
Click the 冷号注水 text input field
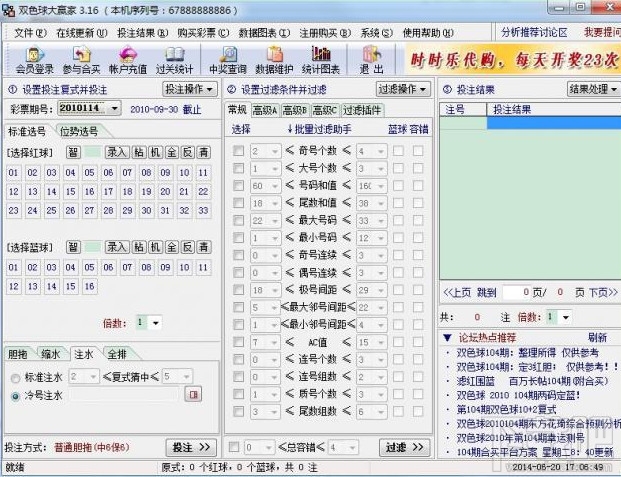click(x=126, y=395)
